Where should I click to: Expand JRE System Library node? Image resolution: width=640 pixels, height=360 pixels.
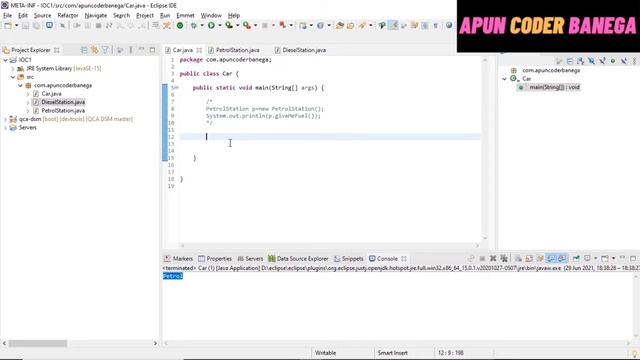click(x=13, y=69)
